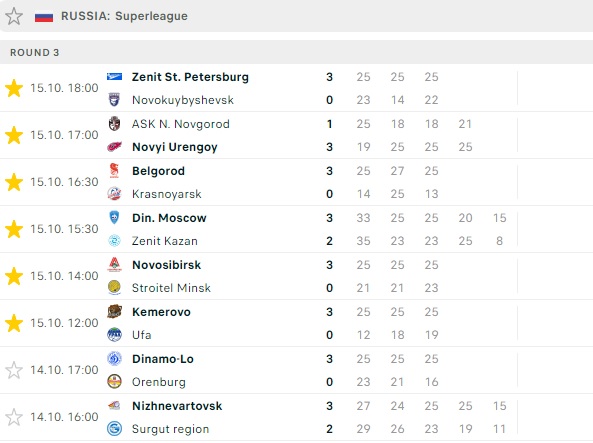Toggle favorite star for RUSSIA Superleague
Image resolution: width=593 pixels, height=443 pixels.
[14, 16]
